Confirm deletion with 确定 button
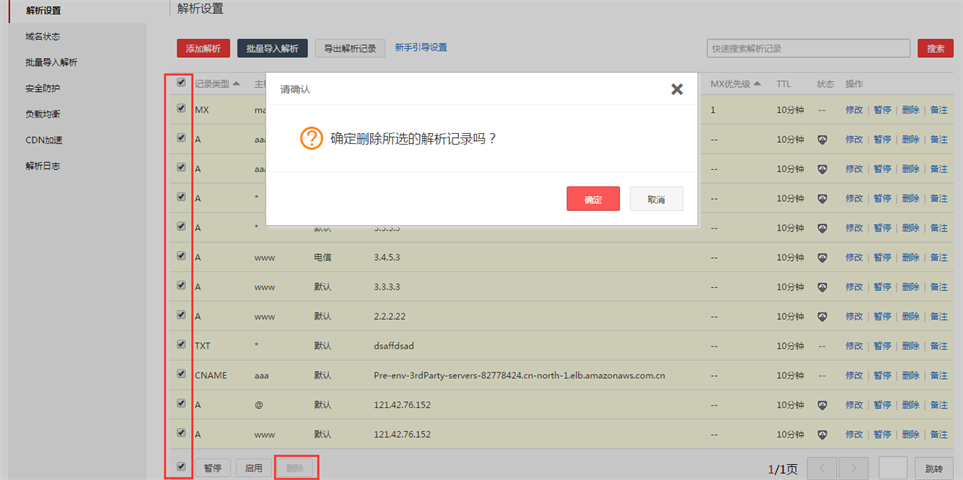Image resolution: width=963 pixels, height=480 pixels. pyautogui.click(x=593, y=199)
